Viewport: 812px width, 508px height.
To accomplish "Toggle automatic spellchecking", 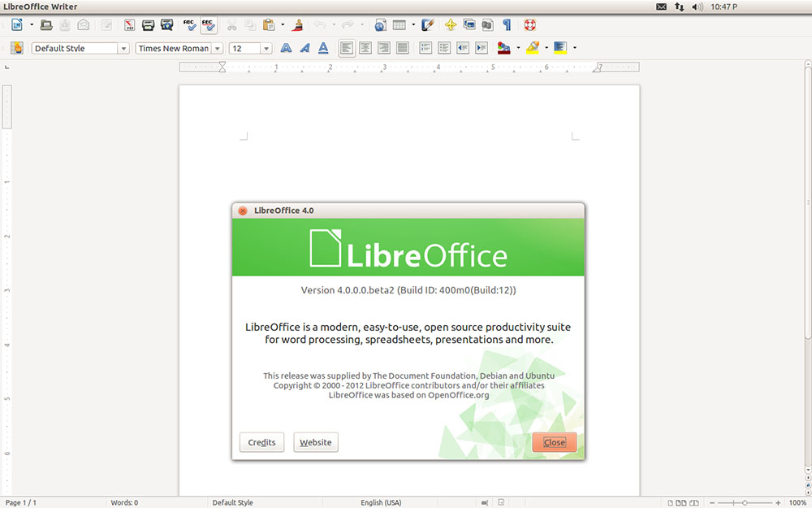I will click(209, 25).
